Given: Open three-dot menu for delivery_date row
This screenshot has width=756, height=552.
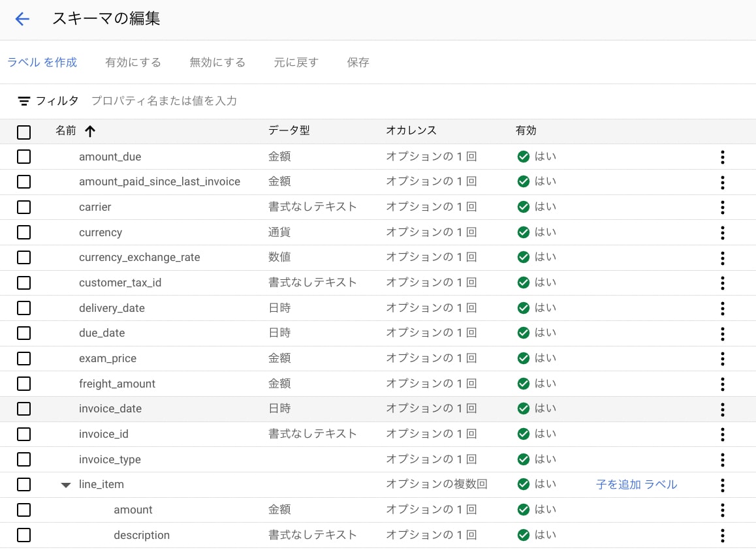Looking at the screenshot, I should [x=722, y=308].
